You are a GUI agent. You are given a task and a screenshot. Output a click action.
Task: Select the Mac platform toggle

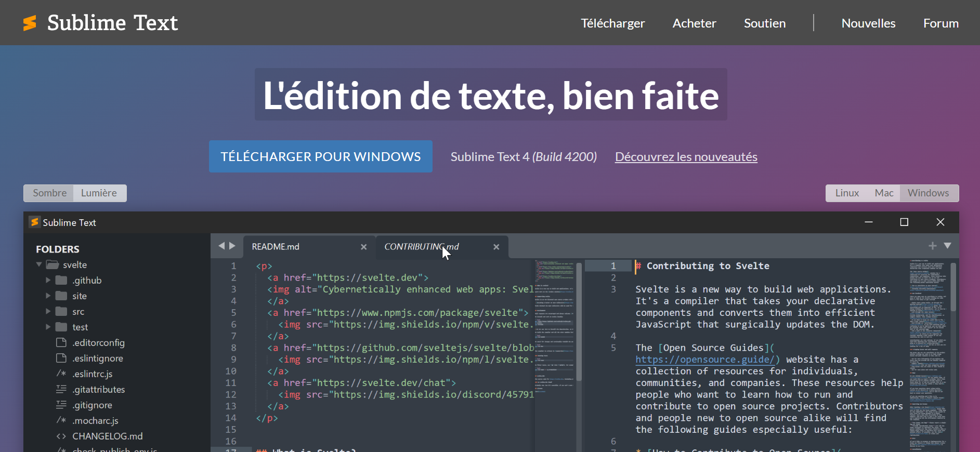pyautogui.click(x=884, y=193)
